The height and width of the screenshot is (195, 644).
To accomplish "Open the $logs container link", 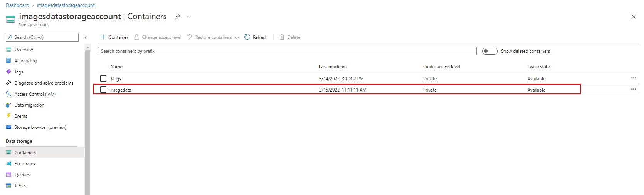I will [116, 79].
